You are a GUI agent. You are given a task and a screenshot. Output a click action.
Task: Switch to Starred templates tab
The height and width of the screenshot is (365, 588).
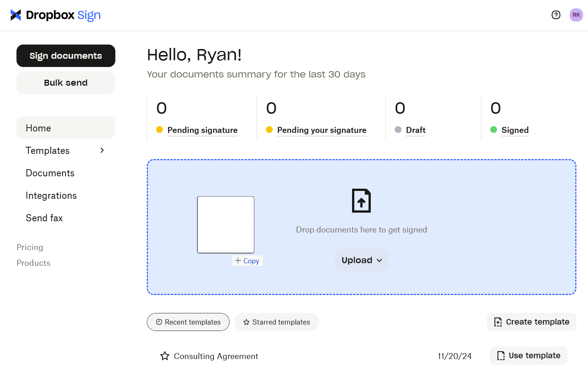click(x=276, y=322)
